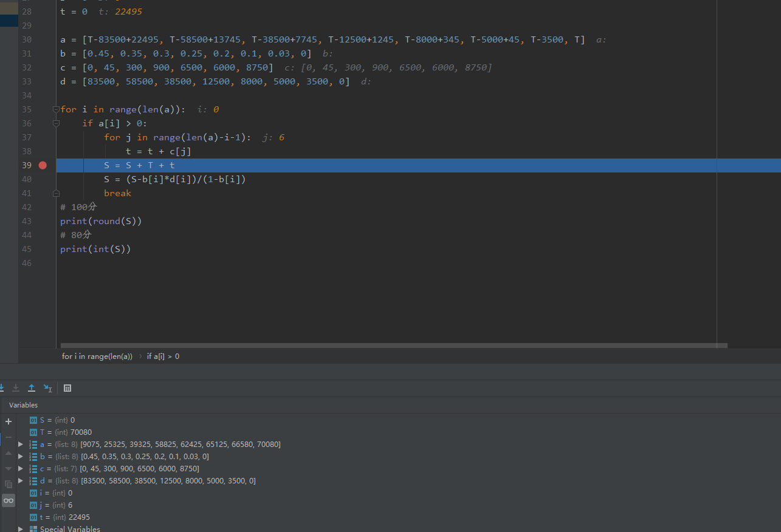Click line number 33 in gutter
Image resolution: width=781 pixels, height=532 pixels.
[26, 81]
